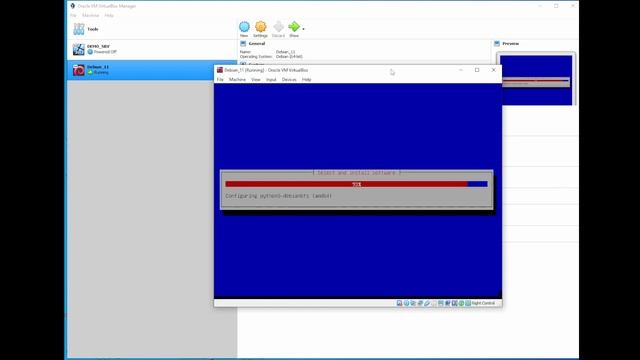Open Machine menu in Debian_11 VM window
This screenshot has height=360, width=640.
(237, 80)
